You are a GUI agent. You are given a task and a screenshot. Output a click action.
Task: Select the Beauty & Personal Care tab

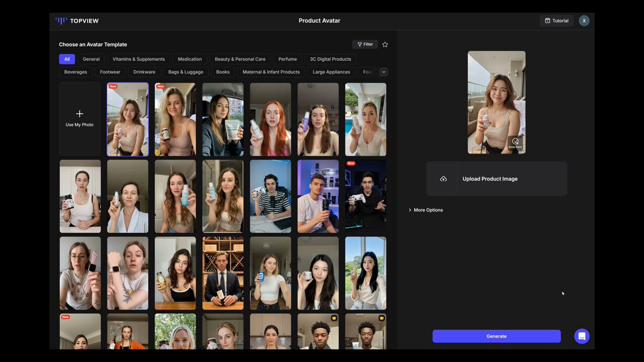point(240,59)
